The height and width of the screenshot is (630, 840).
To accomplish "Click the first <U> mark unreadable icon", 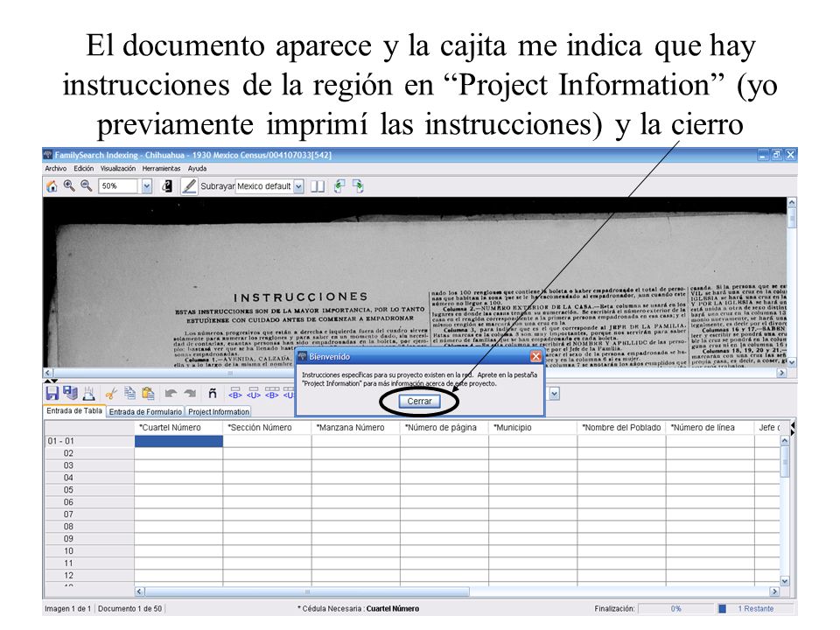I will (x=254, y=393).
